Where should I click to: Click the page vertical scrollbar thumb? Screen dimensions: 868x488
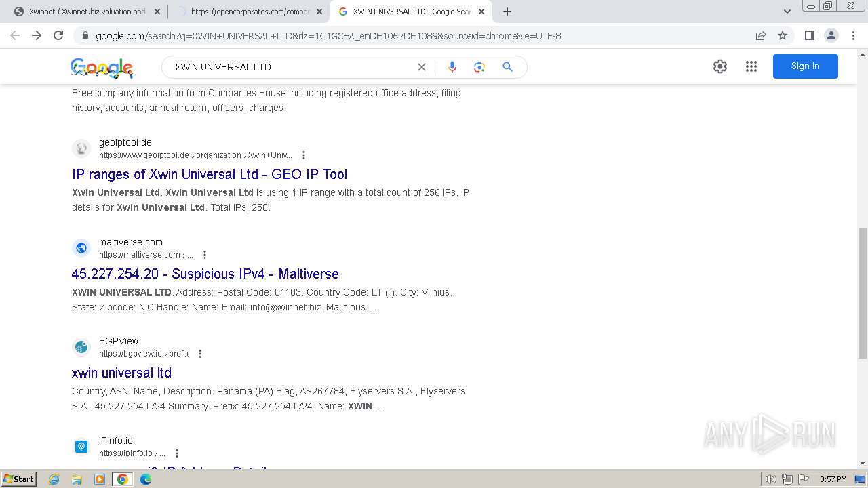pos(863,293)
